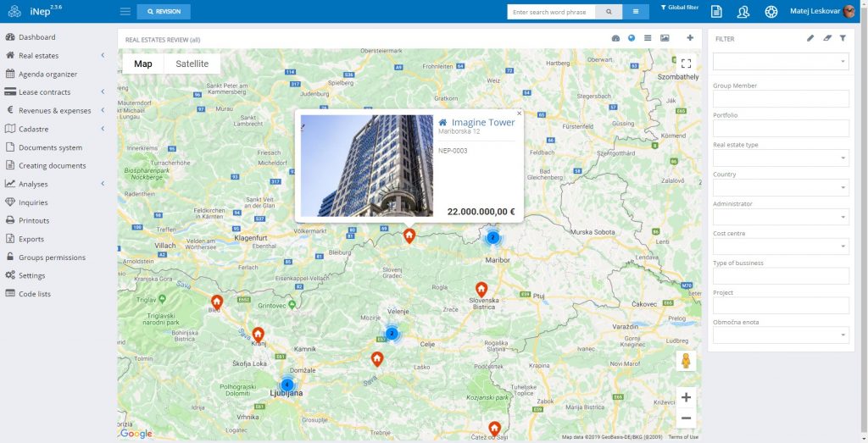Click the search magnifier button

(x=609, y=12)
